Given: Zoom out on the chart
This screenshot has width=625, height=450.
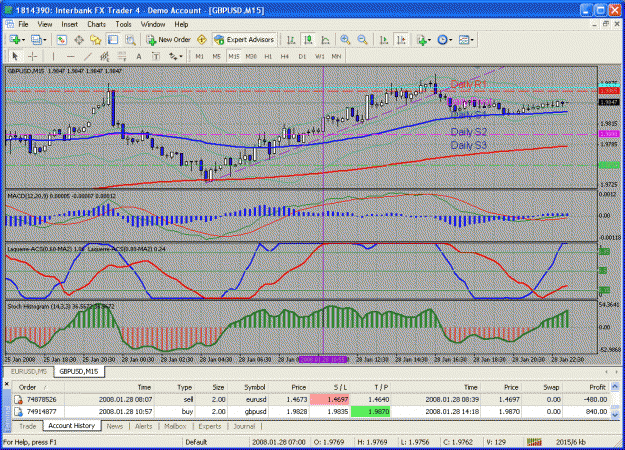Looking at the screenshot, I should click(x=362, y=40).
